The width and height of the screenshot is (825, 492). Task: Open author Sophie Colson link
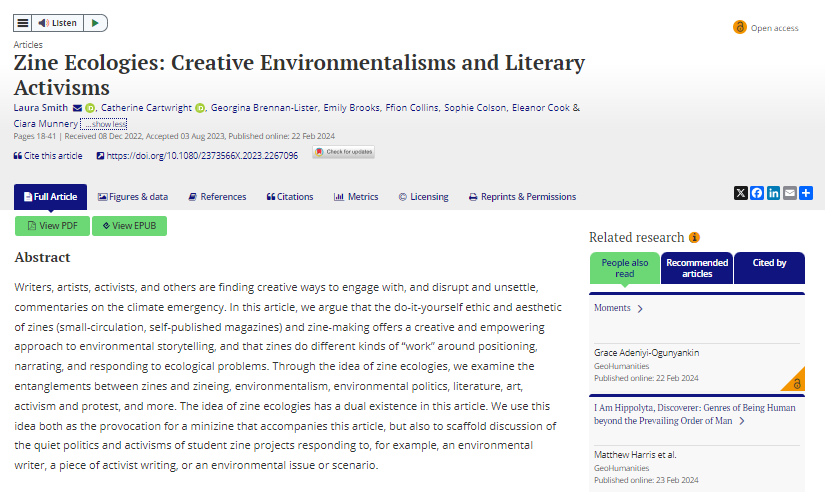pyautogui.click(x=475, y=107)
